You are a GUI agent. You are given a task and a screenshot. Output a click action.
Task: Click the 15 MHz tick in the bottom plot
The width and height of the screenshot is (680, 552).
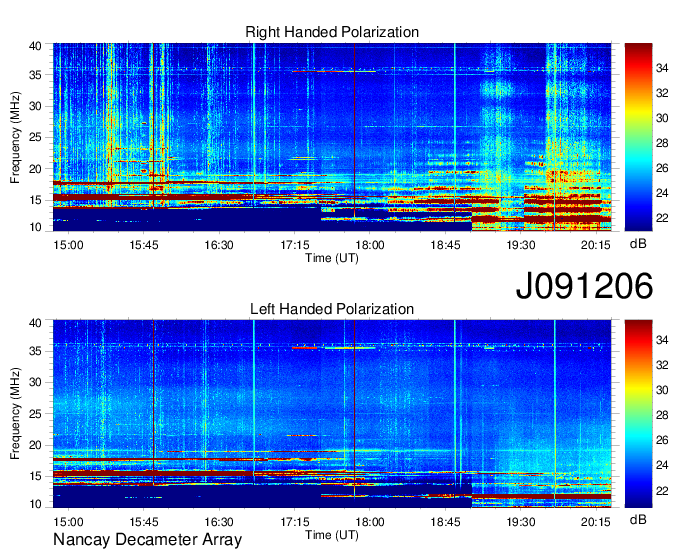click(35, 476)
